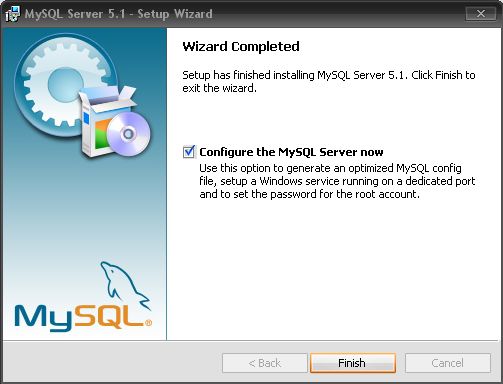Click the registered trademark symbol beside logo

[149, 322]
